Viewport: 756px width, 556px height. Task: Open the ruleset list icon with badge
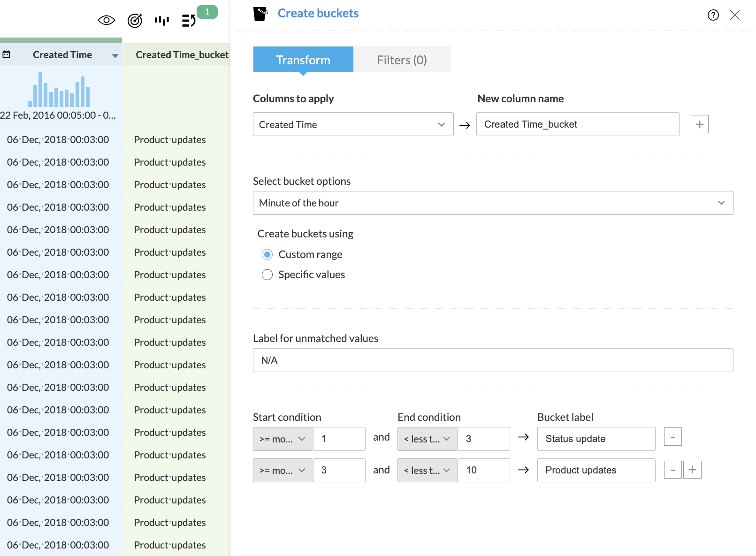coord(189,20)
